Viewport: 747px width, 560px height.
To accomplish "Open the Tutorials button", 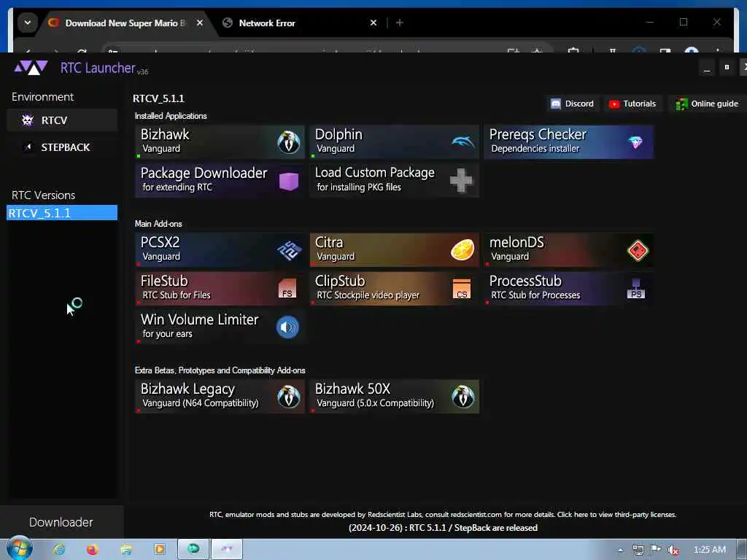I will (634, 104).
